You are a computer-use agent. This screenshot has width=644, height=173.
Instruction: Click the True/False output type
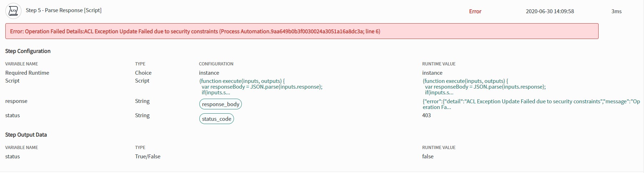[x=148, y=157]
